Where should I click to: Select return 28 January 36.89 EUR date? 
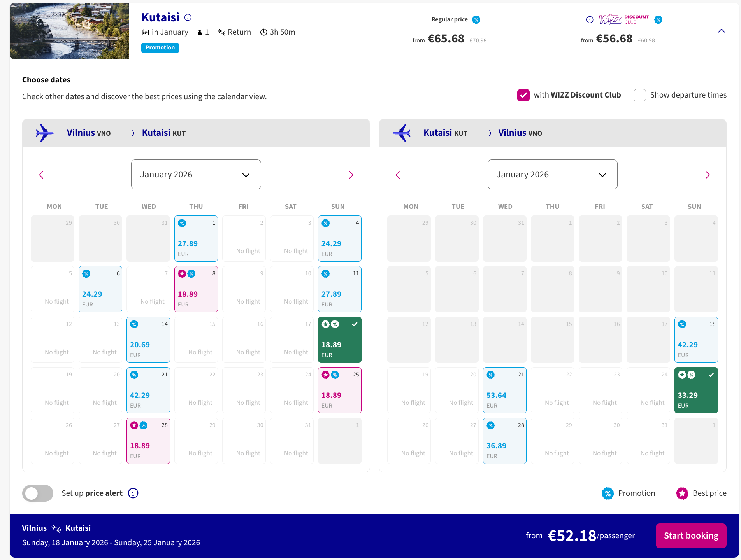click(x=504, y=441)
